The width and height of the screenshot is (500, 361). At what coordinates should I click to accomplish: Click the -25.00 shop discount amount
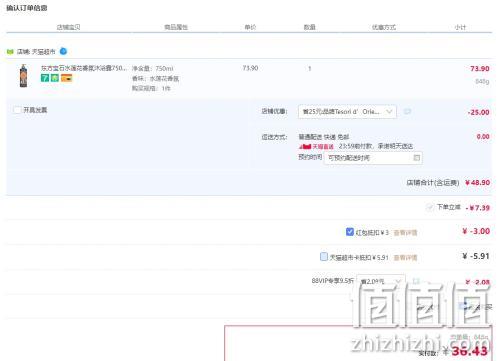478,112
